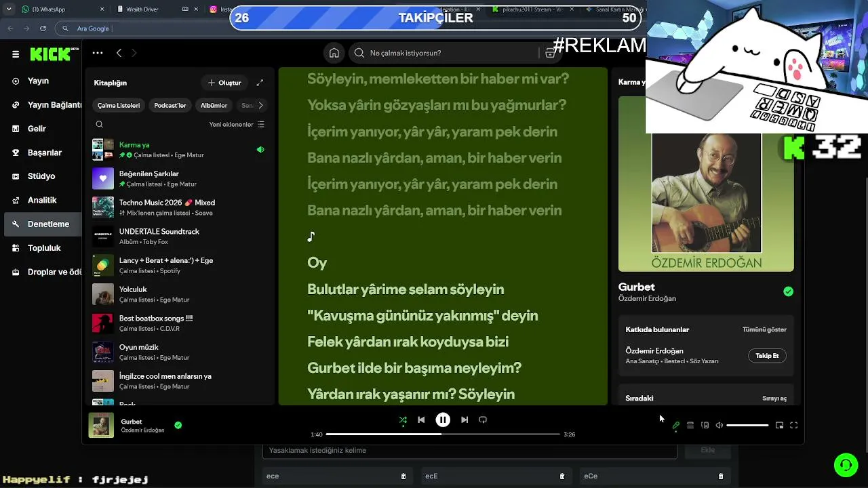Viewport: 868px width, 488px height.
Task: Switch Spotify player to full screen
Action: [x=794, y=426]
